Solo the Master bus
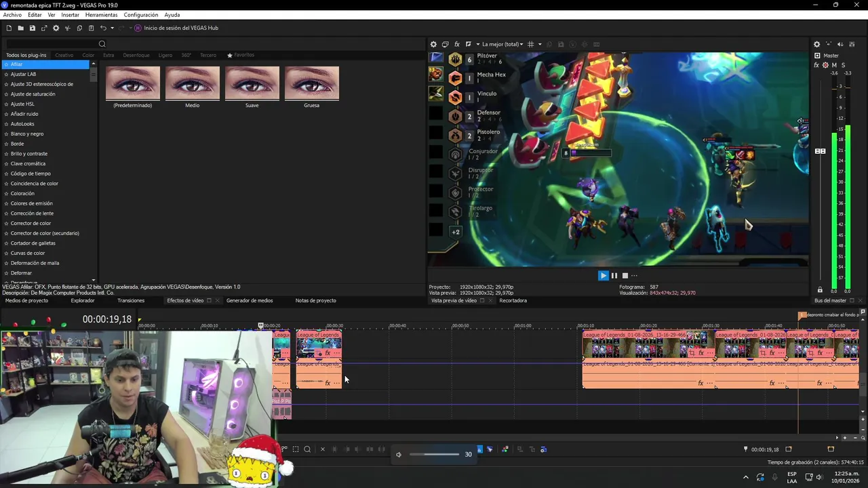Screen dimensions: 868x488 [x=843, y=65]
